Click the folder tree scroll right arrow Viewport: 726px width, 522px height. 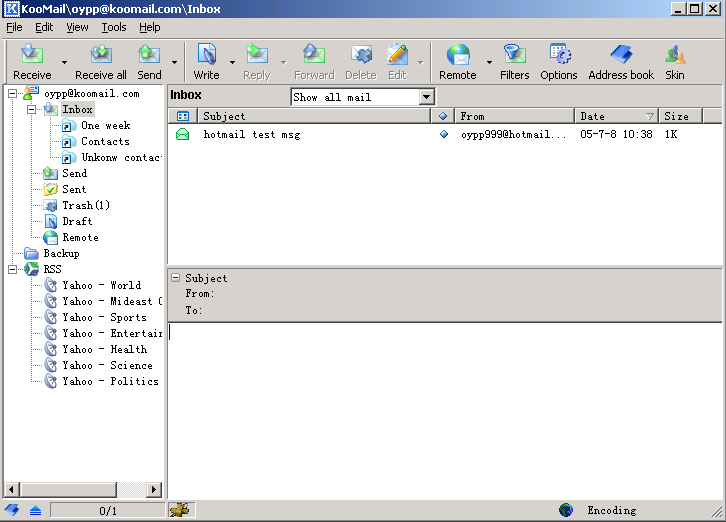pyautogui.click(x=154, y=489)
